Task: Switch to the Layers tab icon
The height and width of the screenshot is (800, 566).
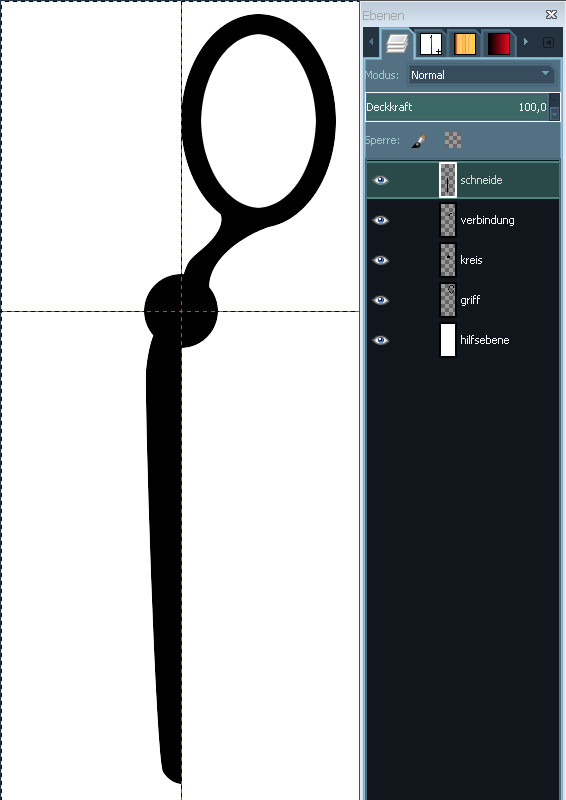Action: [397, 44]
